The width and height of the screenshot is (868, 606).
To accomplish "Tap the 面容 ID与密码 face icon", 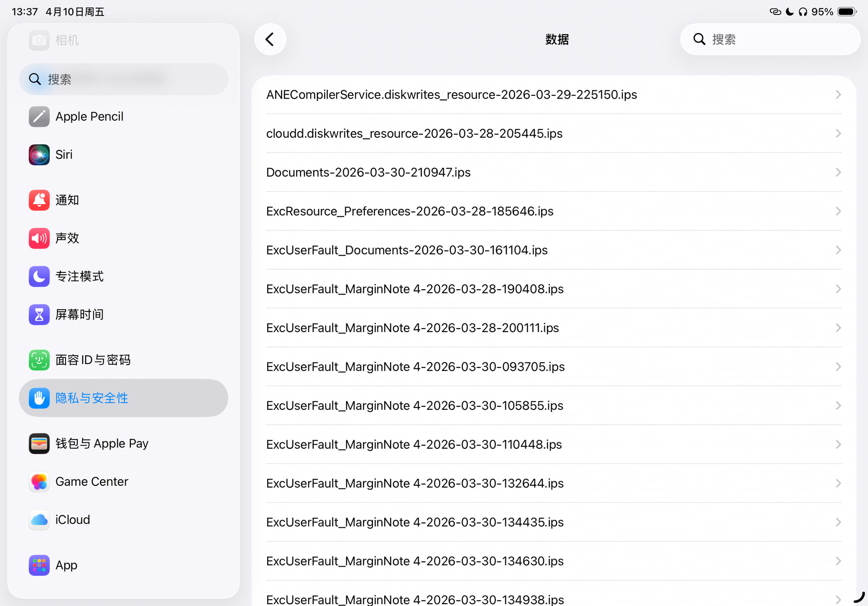I will pyautogui.click(x=39, y=360).
